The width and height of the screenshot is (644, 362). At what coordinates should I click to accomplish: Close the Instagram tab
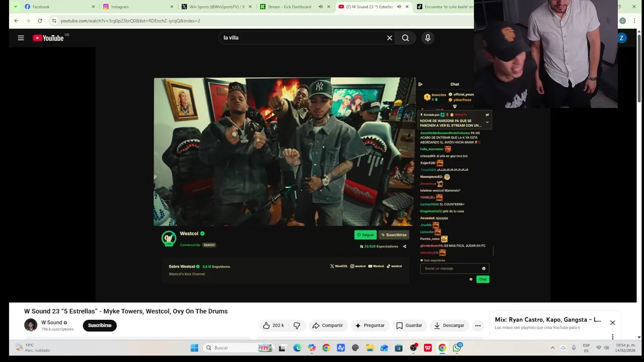[172, 7]
